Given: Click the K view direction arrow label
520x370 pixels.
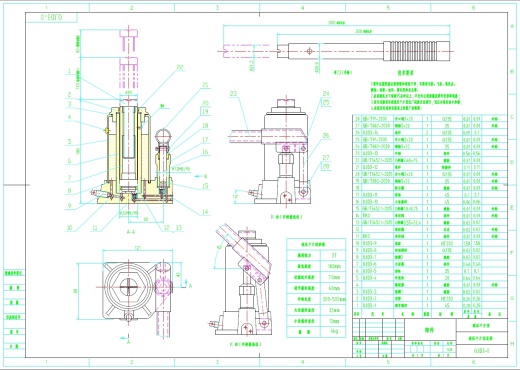Looking at the screenshot, I should point(206,176).
